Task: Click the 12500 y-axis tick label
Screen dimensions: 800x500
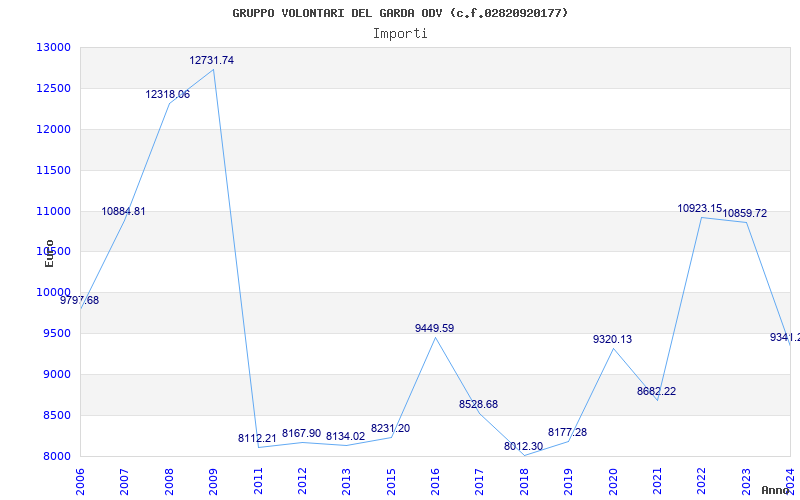Action: tap(53, 88)
